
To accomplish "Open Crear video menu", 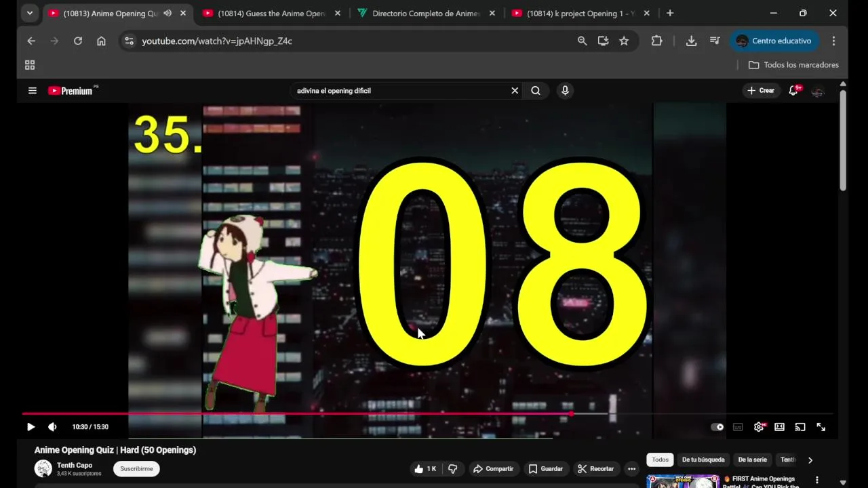I will [760, 90].
